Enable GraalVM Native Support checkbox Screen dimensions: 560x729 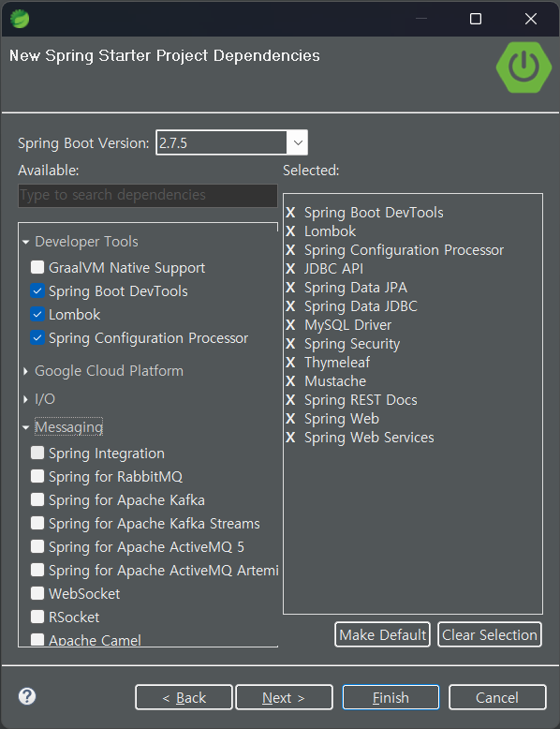(37, 267)
